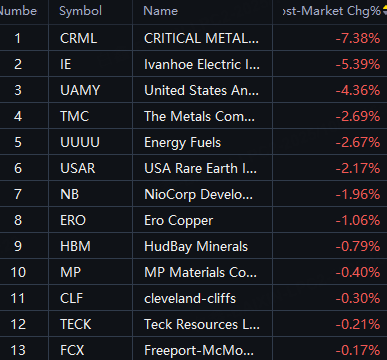
Task: Click the MP ticker symbol
Action: click(x=70, y=272)
